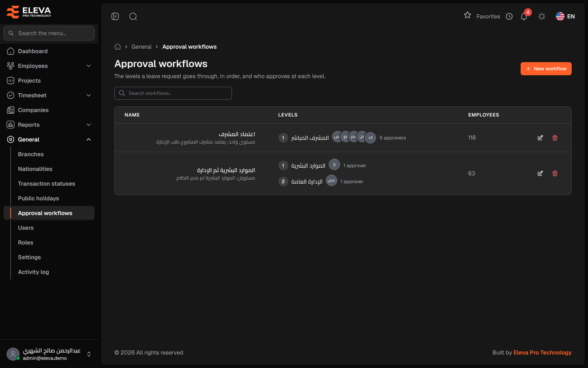Open the recent history clock icon
The width and height of the screenshot is (588, 368).
click(509, 16)
